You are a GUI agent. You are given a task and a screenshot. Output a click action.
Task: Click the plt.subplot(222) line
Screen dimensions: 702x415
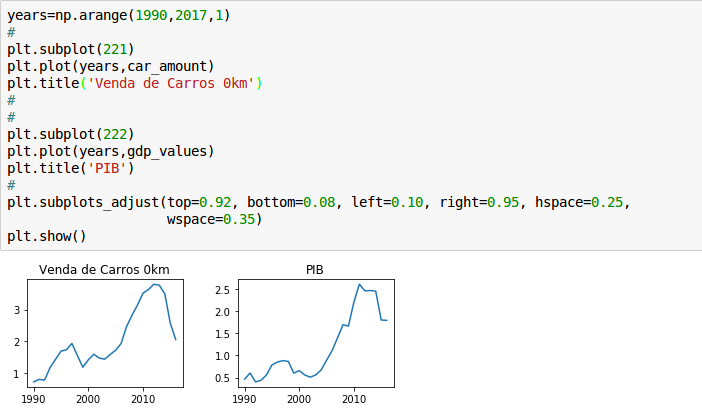[x=71, y=134]
